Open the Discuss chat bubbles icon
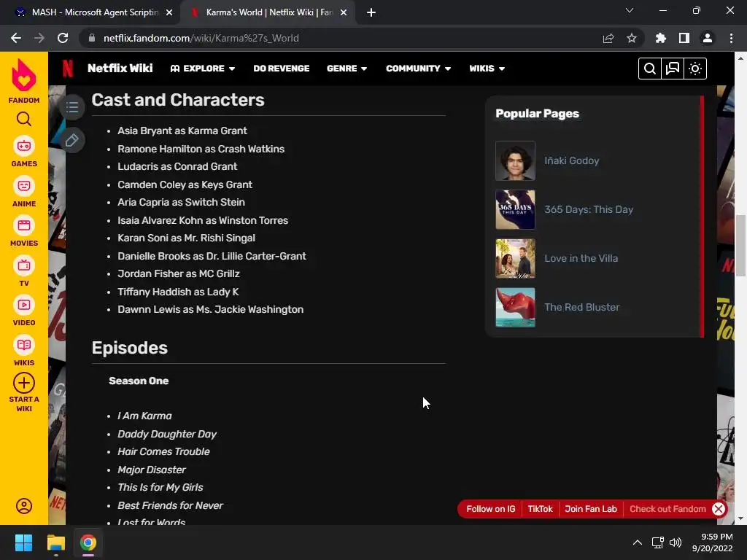Screen dimensions: 747x560 672,69
